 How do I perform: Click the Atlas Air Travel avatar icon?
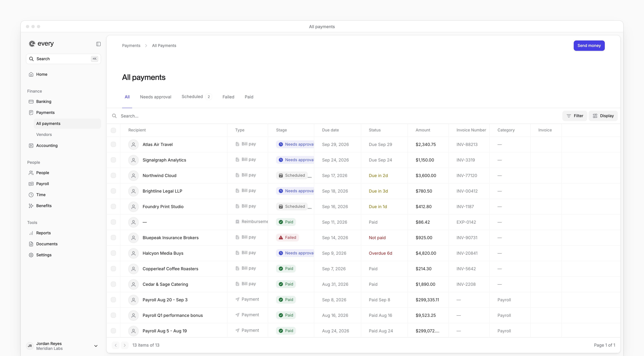[x=133, y=145]
